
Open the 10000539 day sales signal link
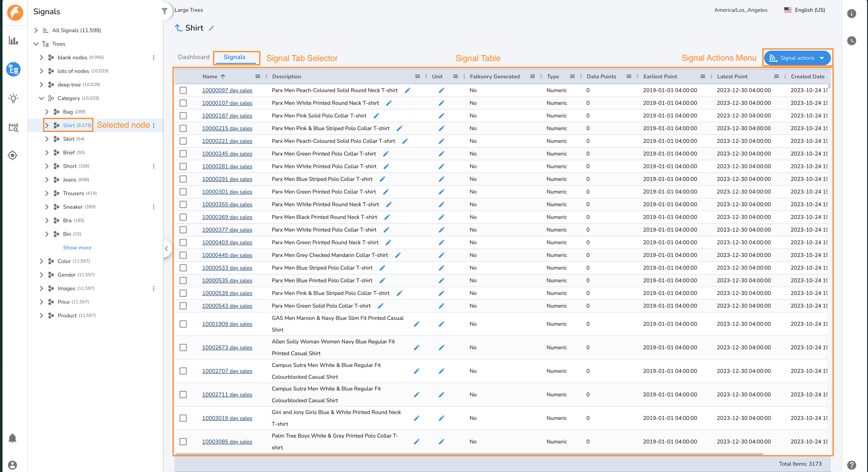click(x=227, y=293)
